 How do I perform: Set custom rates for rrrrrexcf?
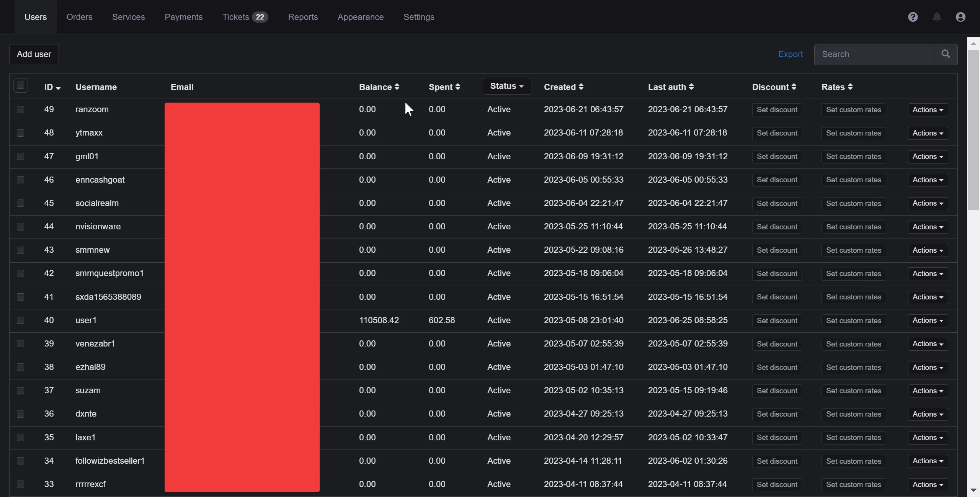pos(854,485)
